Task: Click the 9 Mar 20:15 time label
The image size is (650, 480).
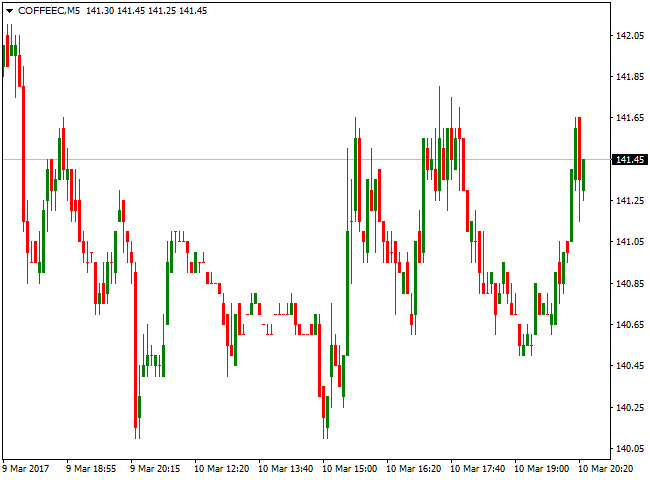Action: (155, 469)
